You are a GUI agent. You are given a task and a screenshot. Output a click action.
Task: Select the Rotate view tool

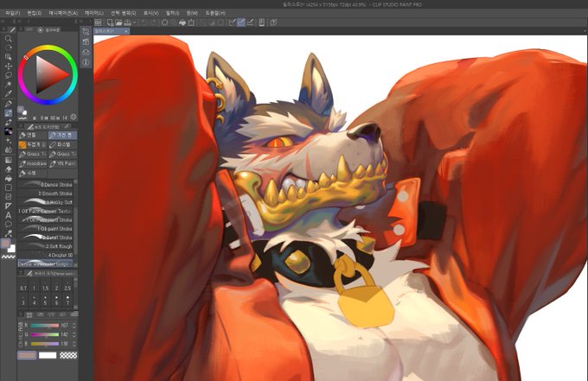coord(9,48)
